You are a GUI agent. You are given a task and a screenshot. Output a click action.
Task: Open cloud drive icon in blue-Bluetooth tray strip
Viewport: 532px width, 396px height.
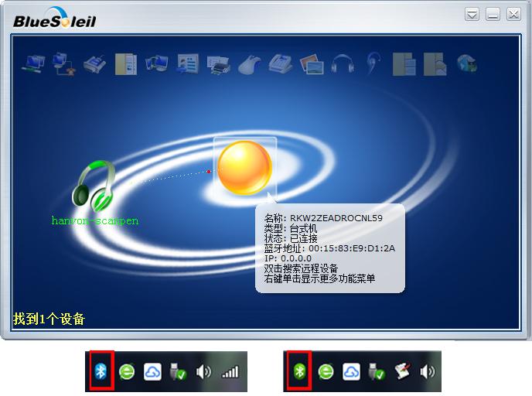[152, 372]
